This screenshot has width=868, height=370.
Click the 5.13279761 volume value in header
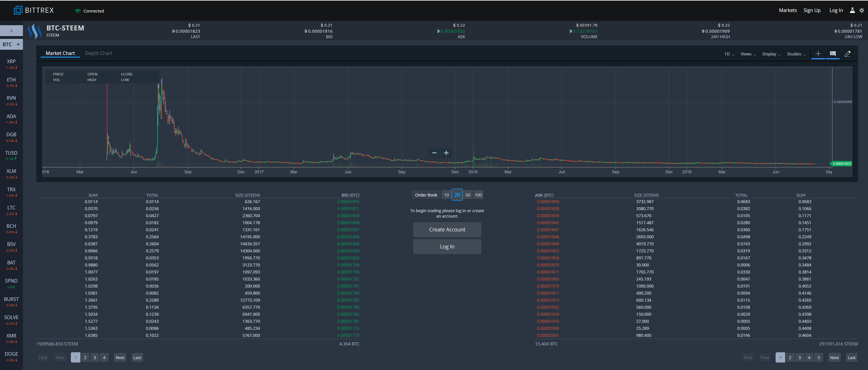tap(585, 31)
